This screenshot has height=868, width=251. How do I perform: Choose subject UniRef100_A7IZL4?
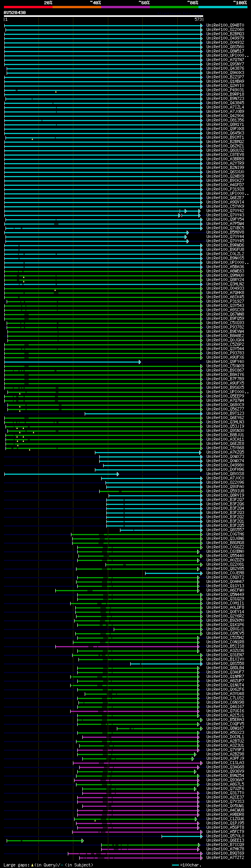point(225,107)
